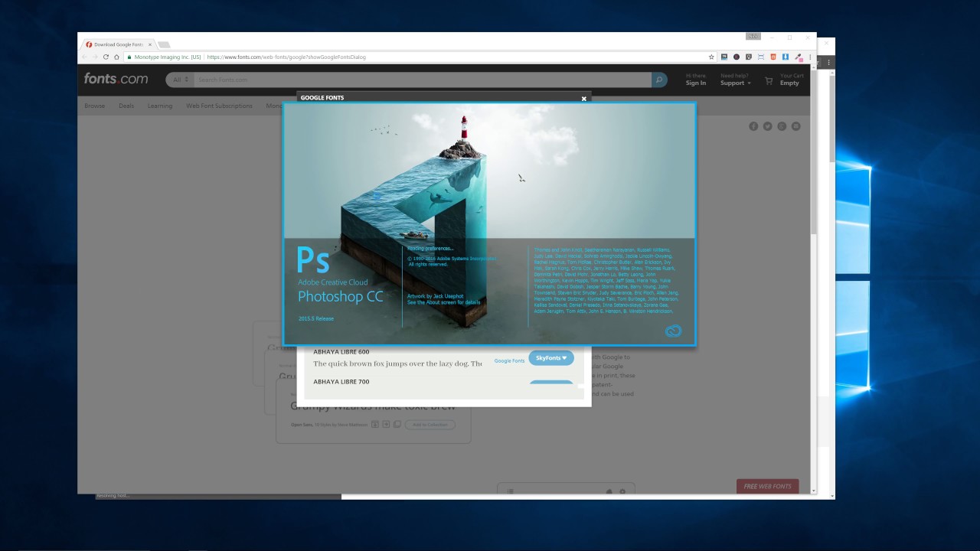The width and height of the screenshot is (980, 551).
Task: Click Your Cart Empty text
Action: (x=792, y=80)
